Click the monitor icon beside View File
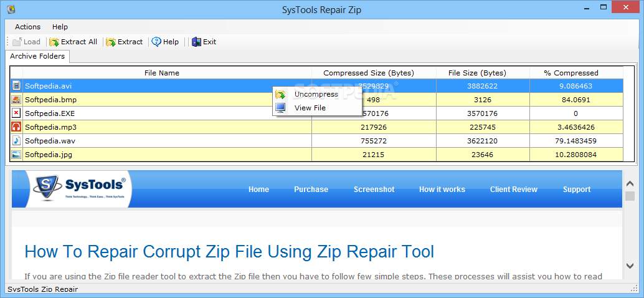Image resolution: width=644 pixels, height=298 pixels. pyautogui.click(x=280, y=108)
